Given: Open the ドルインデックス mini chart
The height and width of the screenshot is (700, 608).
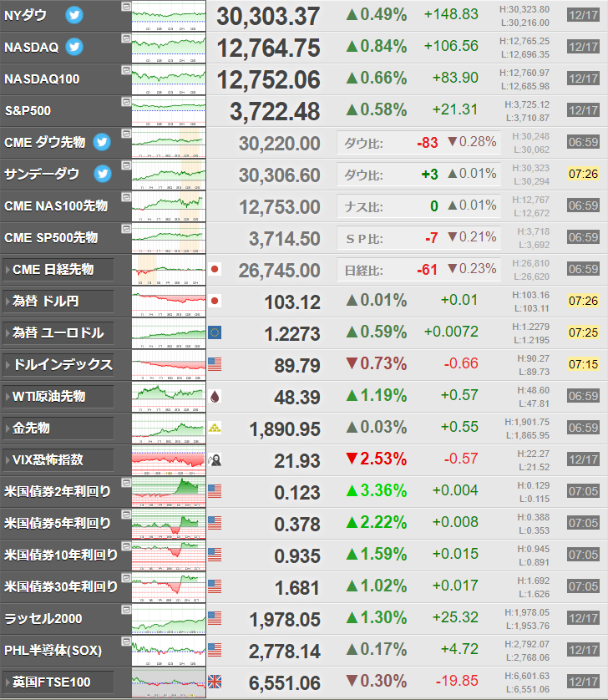Looking at the screenshot, I should 169,365.
